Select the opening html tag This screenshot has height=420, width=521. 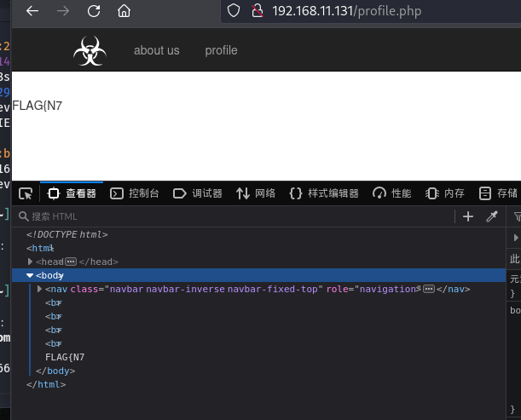point(40,248)
